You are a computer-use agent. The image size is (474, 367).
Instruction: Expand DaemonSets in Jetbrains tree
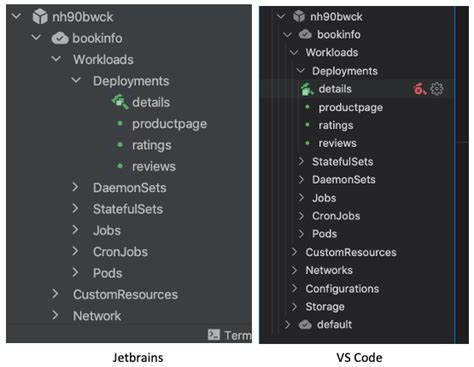(x=75, y=187)
